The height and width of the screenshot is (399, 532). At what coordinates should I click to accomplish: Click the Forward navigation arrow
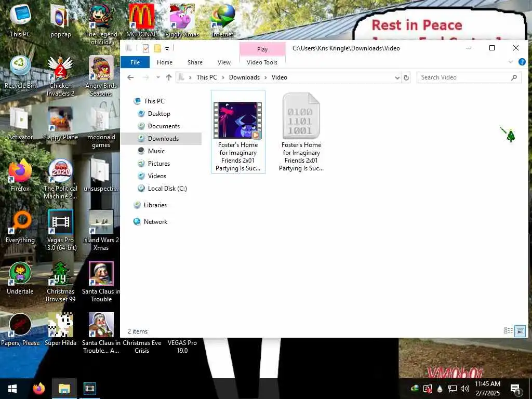pyautogui.click(x=146, y=77)
